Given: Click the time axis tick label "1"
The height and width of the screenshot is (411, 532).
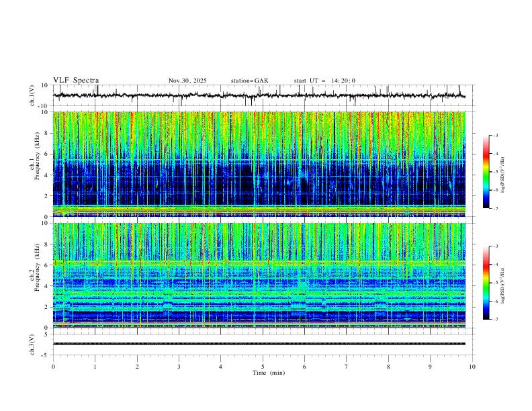Looking at the screenshot, I should click(x=95, y=367).
